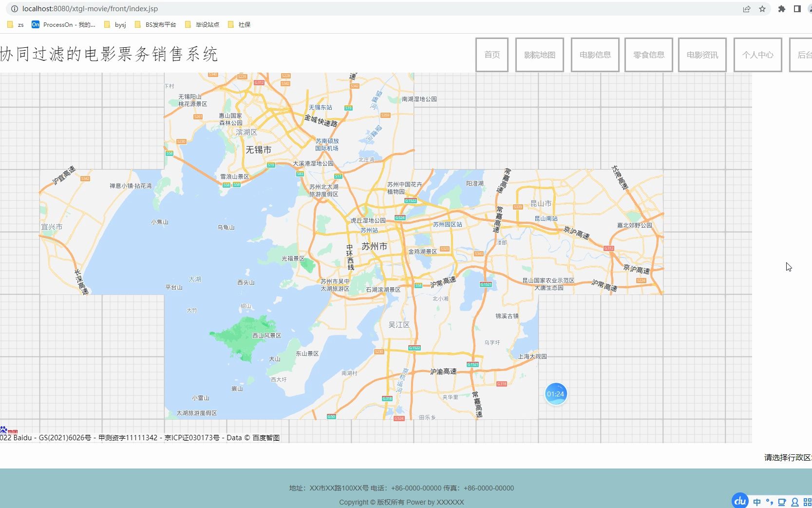Image resolution: width=812 pixels, height=508 pixels.
Task: View site information icon beside URL
Action: point(15,9)
